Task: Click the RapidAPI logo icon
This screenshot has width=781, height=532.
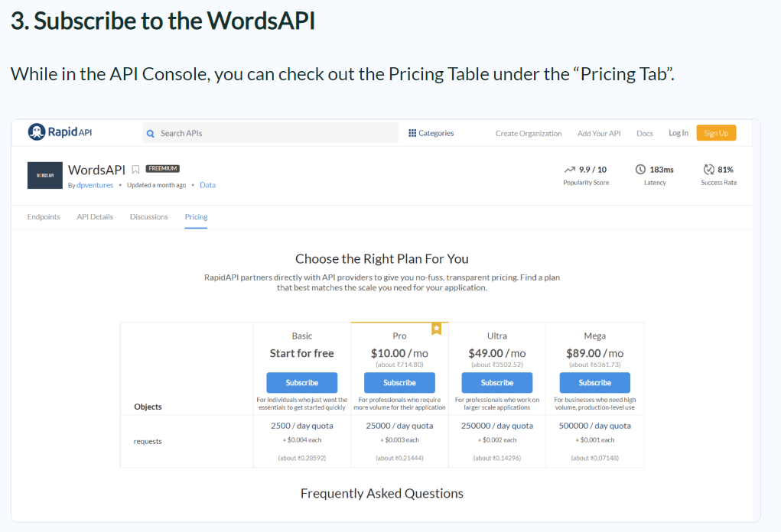Action: click(x=37, y=132)
